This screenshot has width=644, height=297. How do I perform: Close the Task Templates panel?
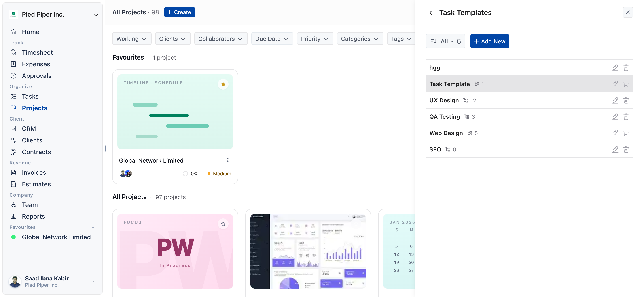coord(627,12)
